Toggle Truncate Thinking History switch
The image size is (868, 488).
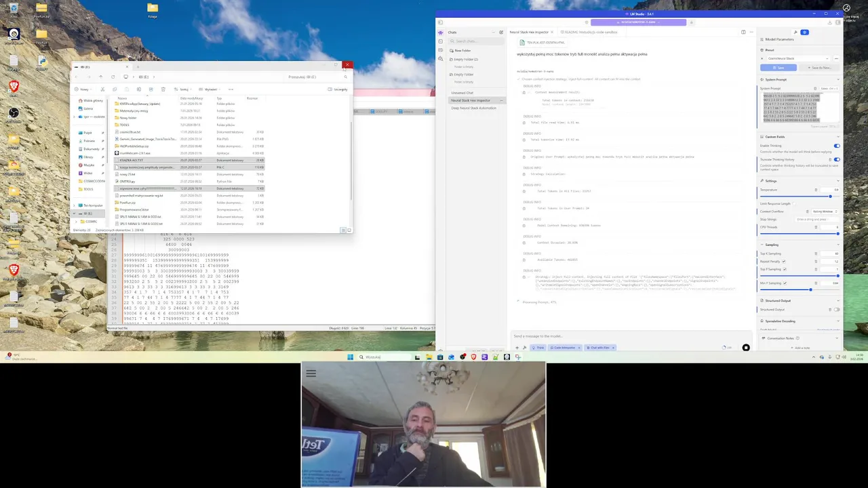click(837, 159)
